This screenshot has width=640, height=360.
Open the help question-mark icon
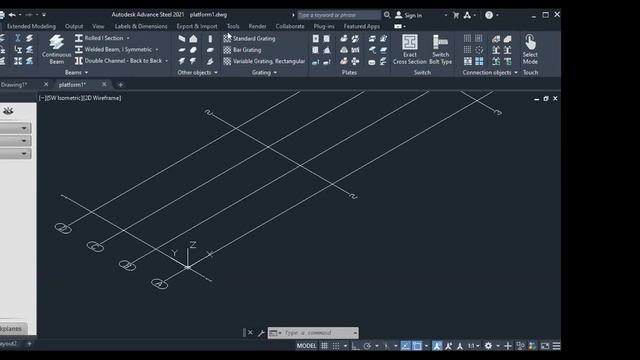point(489,15)
